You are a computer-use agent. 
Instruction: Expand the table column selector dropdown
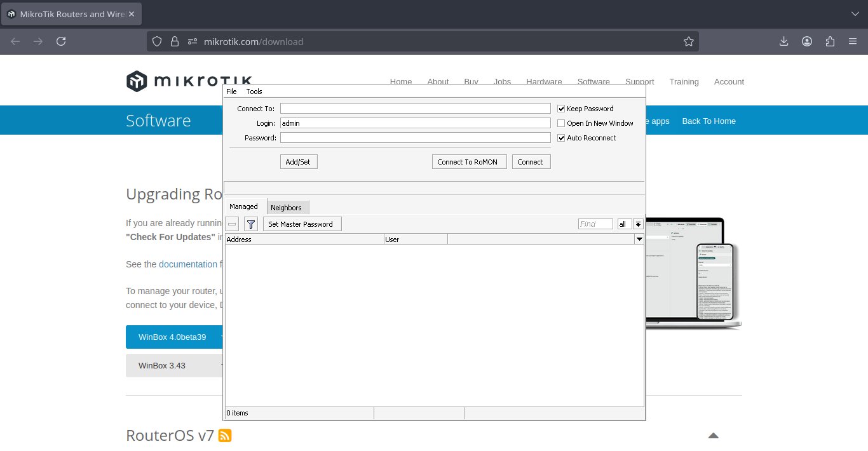coord(639,239)
